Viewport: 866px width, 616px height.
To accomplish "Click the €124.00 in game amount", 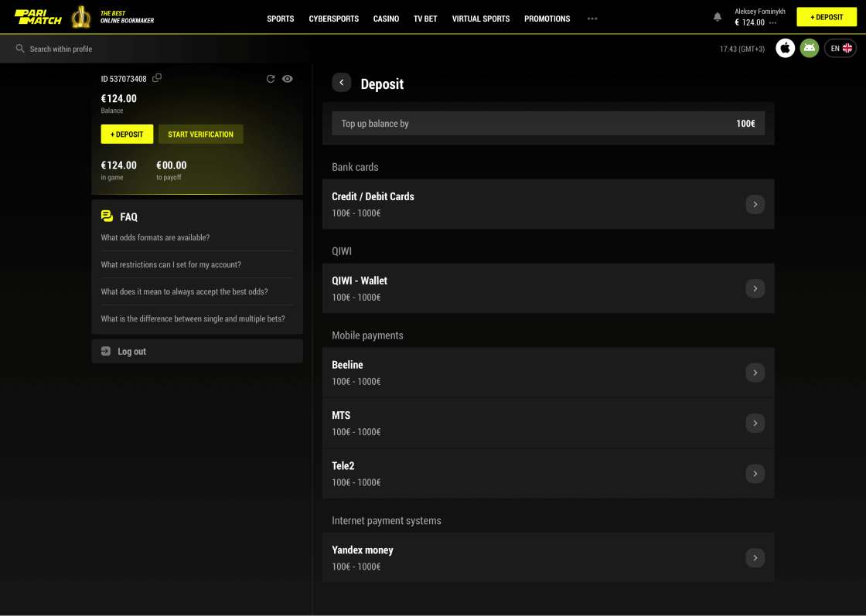I will (119, 165).
